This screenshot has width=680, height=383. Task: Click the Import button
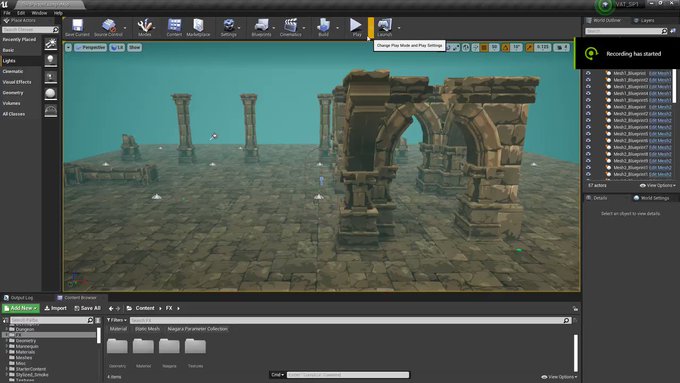56,308
